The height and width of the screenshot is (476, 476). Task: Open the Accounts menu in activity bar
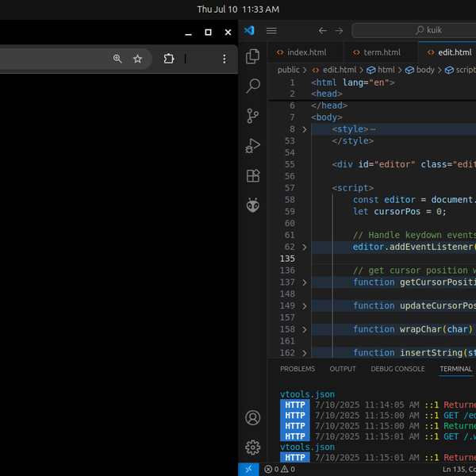[x=252, y=418]
